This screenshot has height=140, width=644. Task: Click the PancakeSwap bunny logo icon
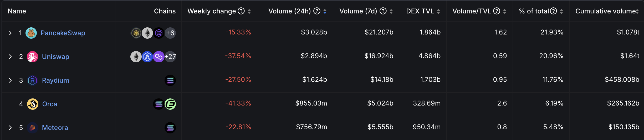(x=31, y=33)
